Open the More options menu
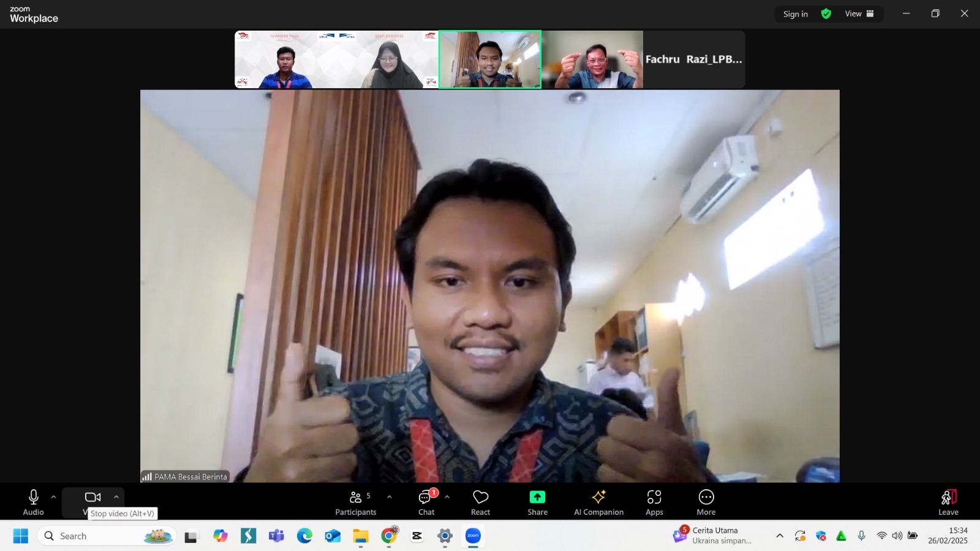980x551 pixels. (706, 502)
